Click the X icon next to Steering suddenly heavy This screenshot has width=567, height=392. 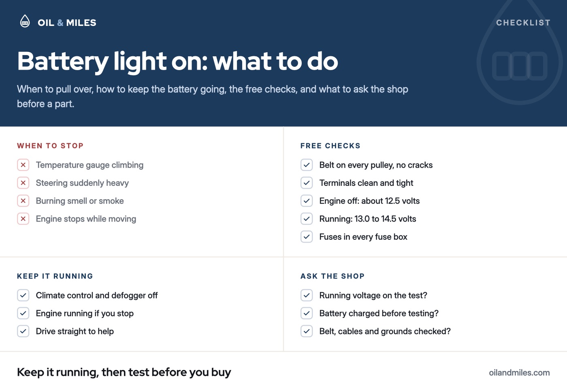pyautogui.click(x=23, y=183)
